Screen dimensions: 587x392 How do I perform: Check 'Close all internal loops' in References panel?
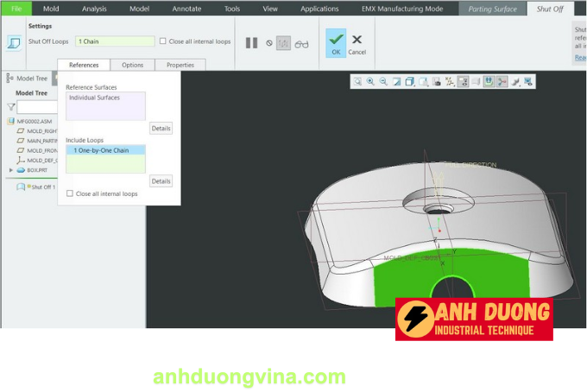point(70,193)
